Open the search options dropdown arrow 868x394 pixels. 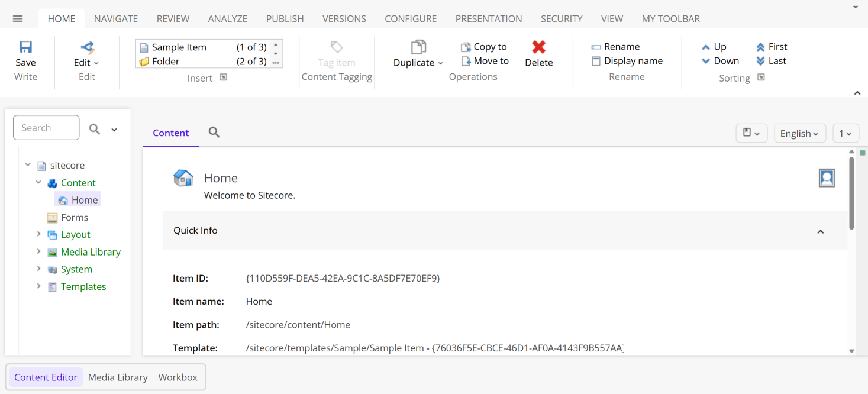tap(114, 130)
